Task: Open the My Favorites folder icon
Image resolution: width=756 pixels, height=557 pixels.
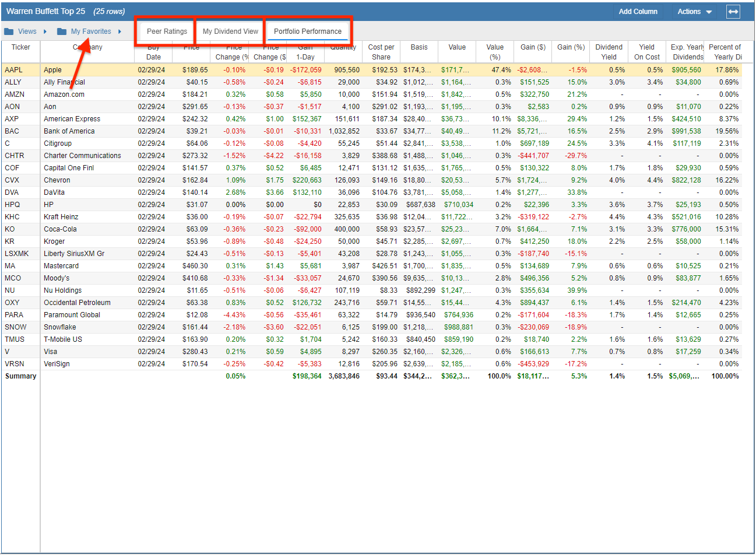Action: pyautogui.click(x=62, y=31)
